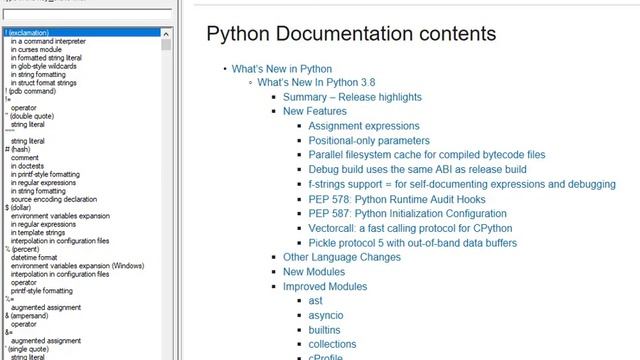Viewport: 640px width, 360px height.
Task: Select 'environment variables expansion (Windows)' entry
Action: (x=78, y=266)
